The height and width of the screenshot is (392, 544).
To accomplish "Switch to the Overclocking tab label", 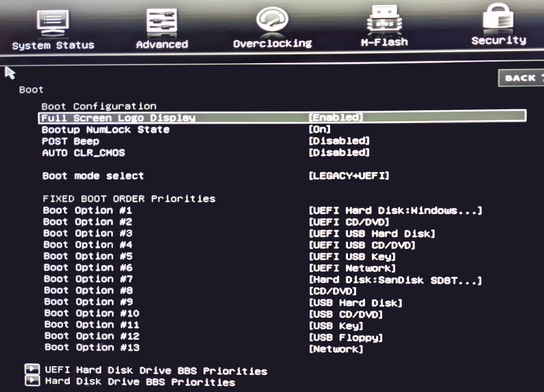I will point(272,44).
